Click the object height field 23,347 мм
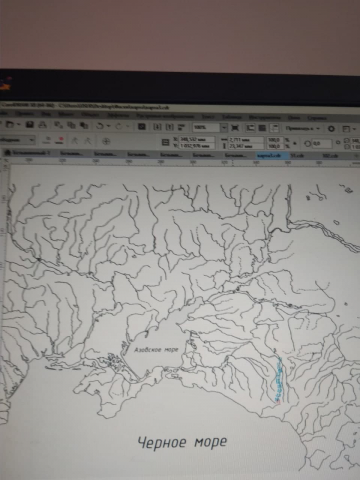360x480 pixels. point(246,146)
